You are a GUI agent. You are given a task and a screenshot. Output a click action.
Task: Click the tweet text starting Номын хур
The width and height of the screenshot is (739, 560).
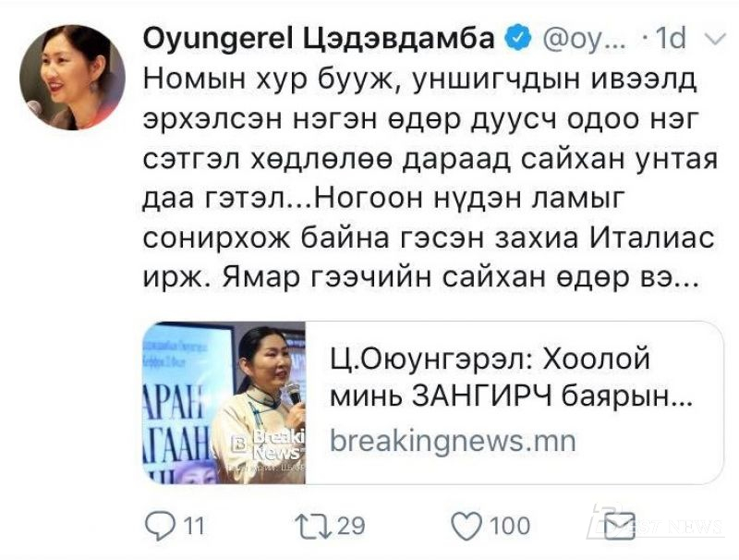pyautogui.click(x=430, y=178)
